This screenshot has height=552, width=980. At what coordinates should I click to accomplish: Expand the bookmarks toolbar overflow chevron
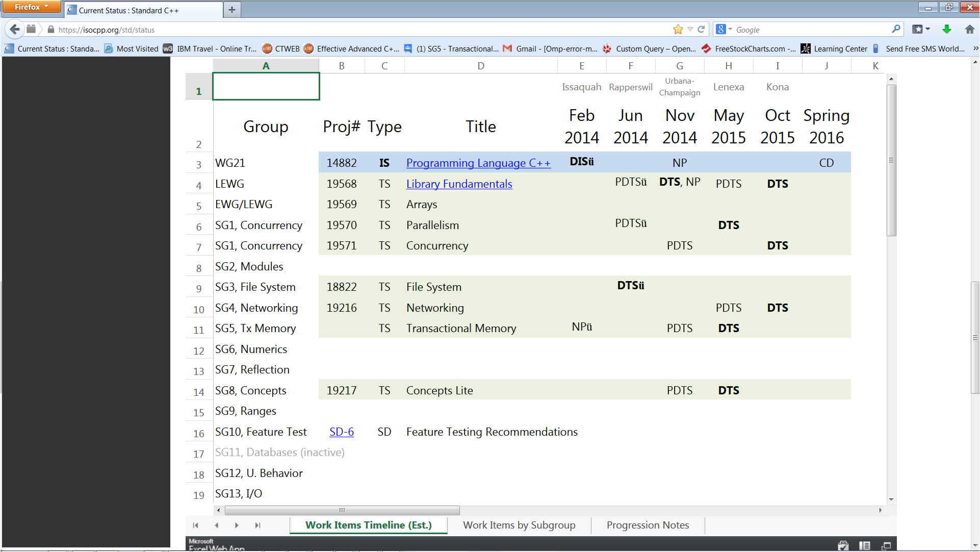point(975,48)
